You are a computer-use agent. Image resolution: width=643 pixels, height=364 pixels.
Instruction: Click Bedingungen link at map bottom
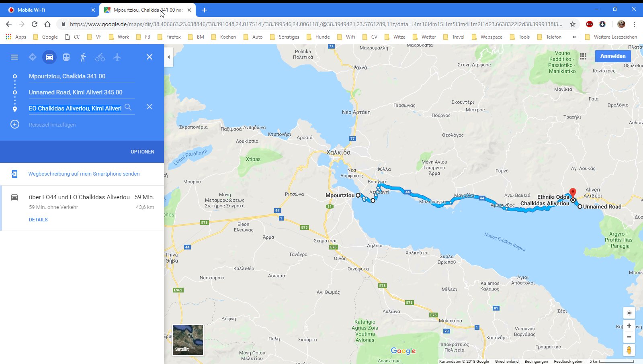[x=536, y=361]
